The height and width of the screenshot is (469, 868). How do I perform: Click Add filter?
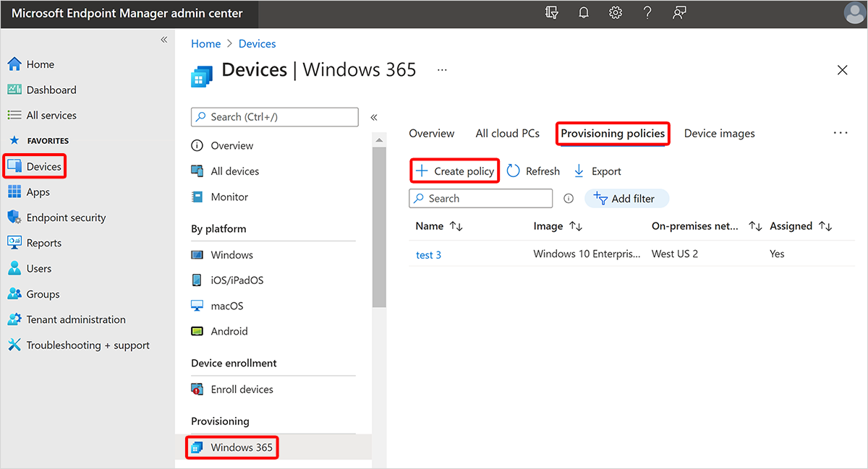626,199
